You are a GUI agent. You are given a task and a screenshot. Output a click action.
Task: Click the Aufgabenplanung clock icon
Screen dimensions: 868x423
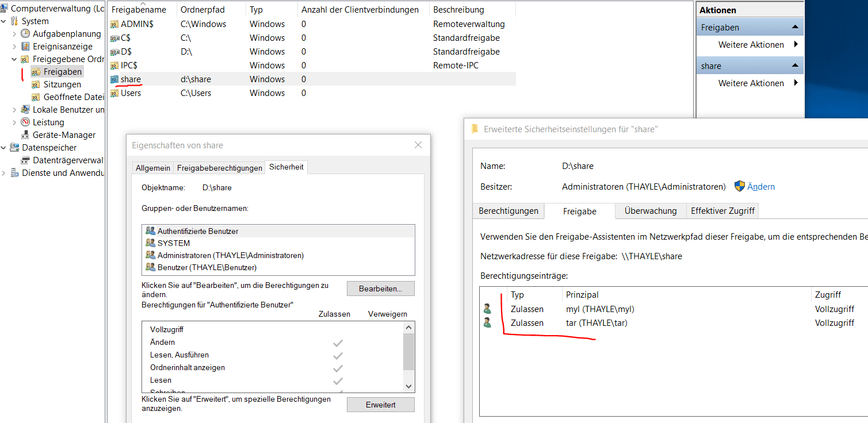(x=25, y=34)
